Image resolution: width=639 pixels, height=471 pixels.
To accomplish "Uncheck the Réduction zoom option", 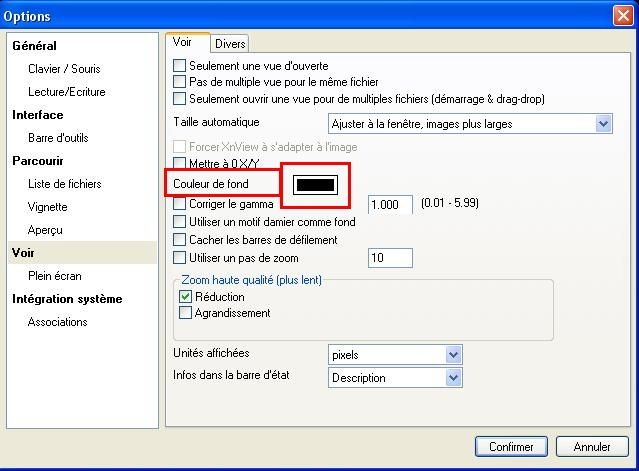I will pos(186,297).
